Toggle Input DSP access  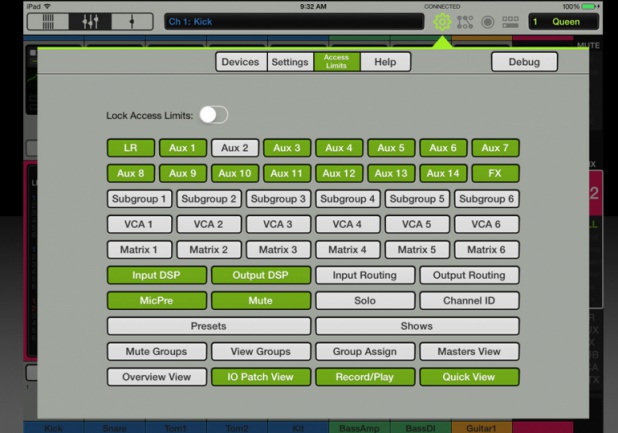[x=157, y=275]
